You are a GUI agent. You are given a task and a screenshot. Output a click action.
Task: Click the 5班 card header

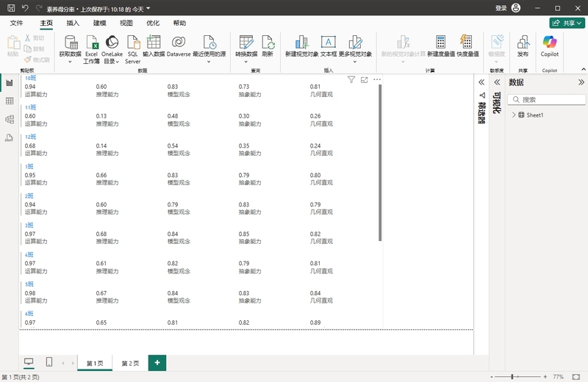coord(29,284)
